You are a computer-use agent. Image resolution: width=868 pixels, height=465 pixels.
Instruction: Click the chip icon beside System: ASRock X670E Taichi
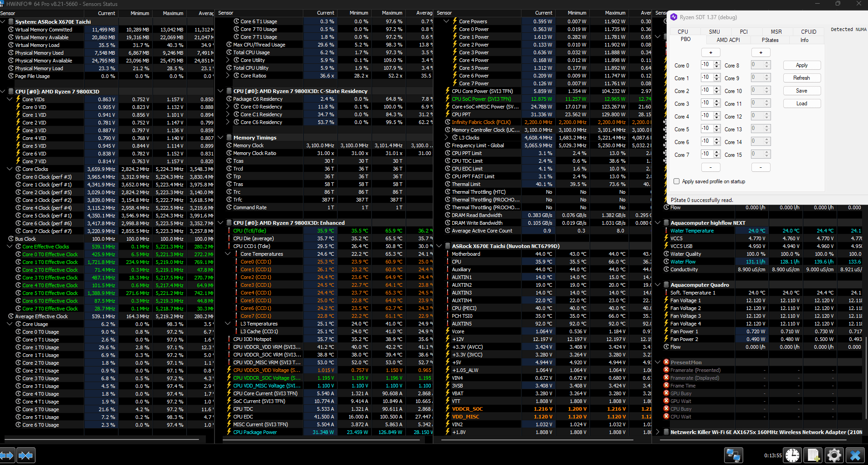tap(11, 21)
